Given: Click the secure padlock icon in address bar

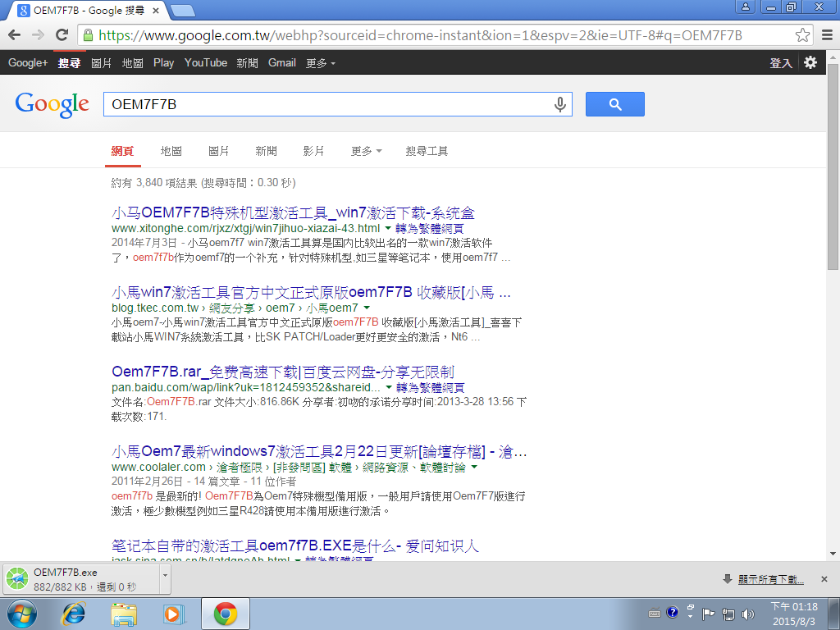Looking at the screenshot, I should coord(89,35).
